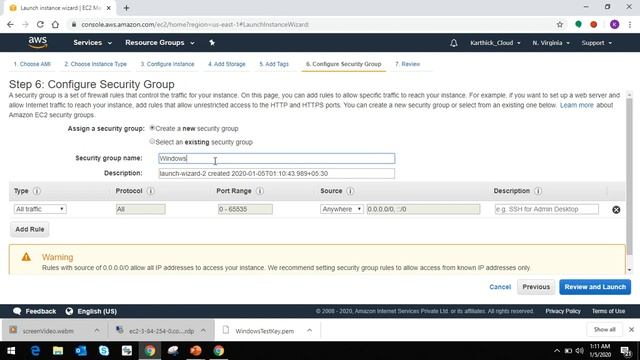The image size is (640, 360).
Task: Click the Port Range info icon
Action: [260, 191]
